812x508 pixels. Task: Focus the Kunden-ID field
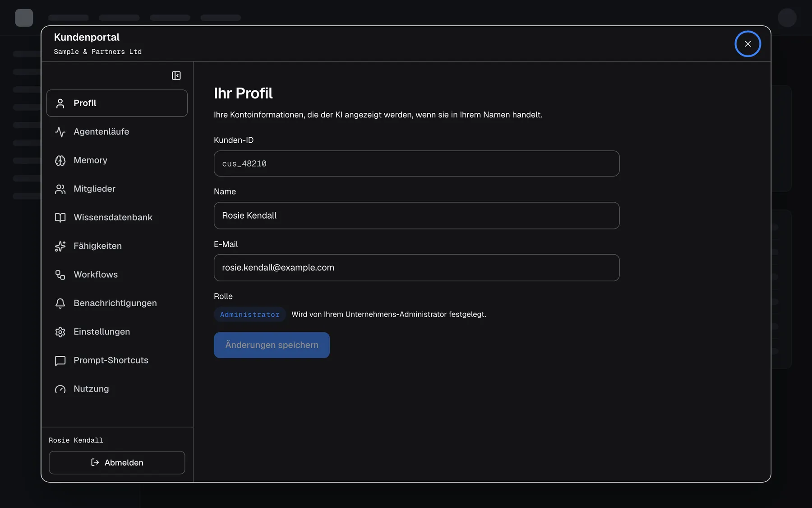pos(416,163)
